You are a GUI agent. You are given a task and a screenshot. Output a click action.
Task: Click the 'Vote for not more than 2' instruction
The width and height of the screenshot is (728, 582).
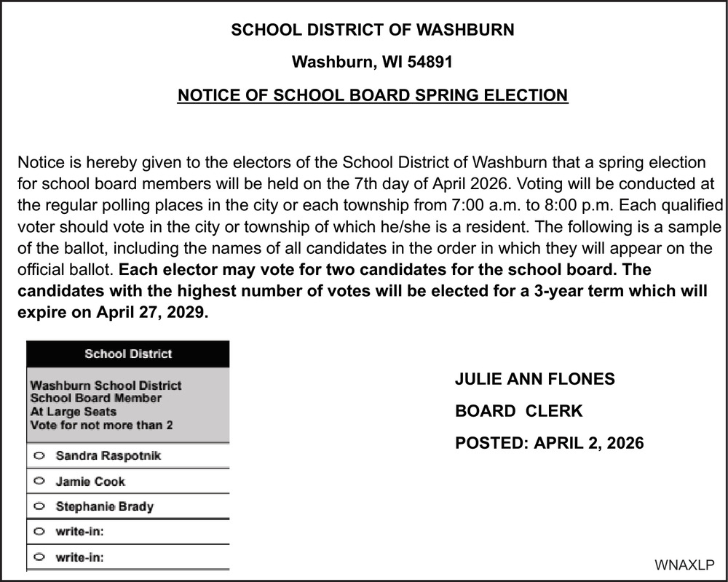point(101,425)
